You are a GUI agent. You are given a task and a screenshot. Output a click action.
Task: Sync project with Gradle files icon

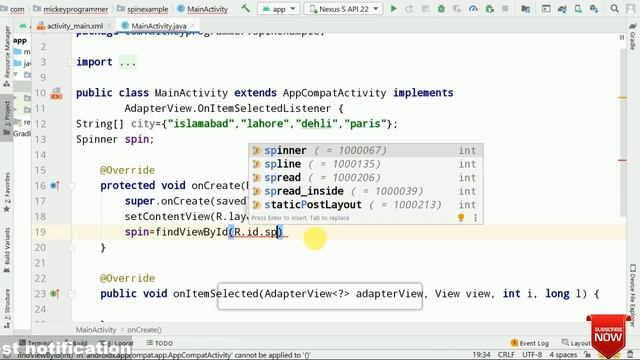point(562,9)
